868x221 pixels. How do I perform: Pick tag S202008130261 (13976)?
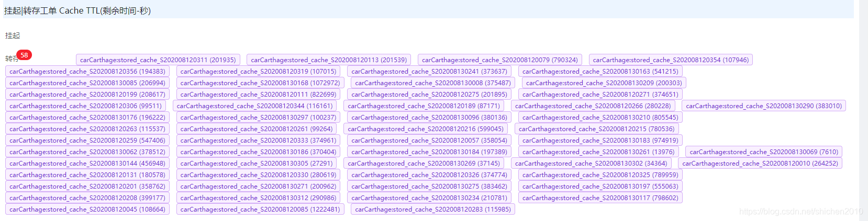click(x=598, y=152)
